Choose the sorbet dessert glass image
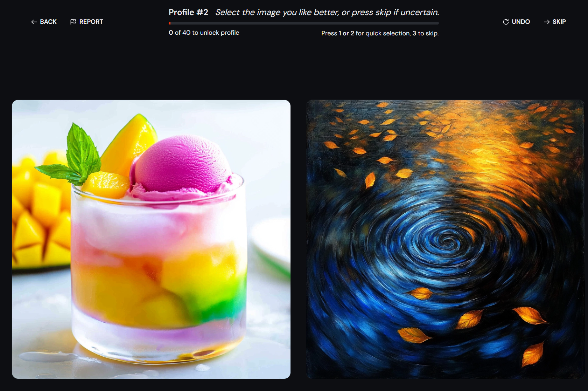Viewport: 588px width, 391px height. [x=151, y=239]
